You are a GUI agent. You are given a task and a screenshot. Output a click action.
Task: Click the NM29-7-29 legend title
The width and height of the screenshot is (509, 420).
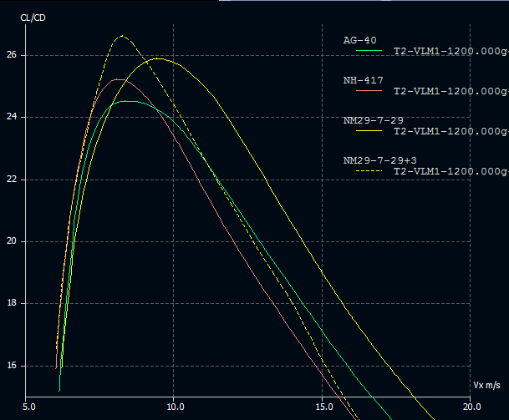[374, 120]
